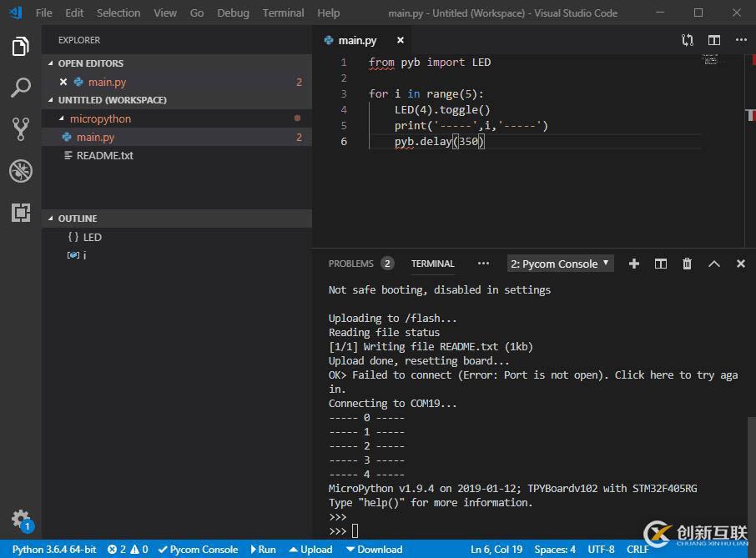The image size is (756, 558).
Task: Add a new terminal with the plus icon
Action: 634,263
